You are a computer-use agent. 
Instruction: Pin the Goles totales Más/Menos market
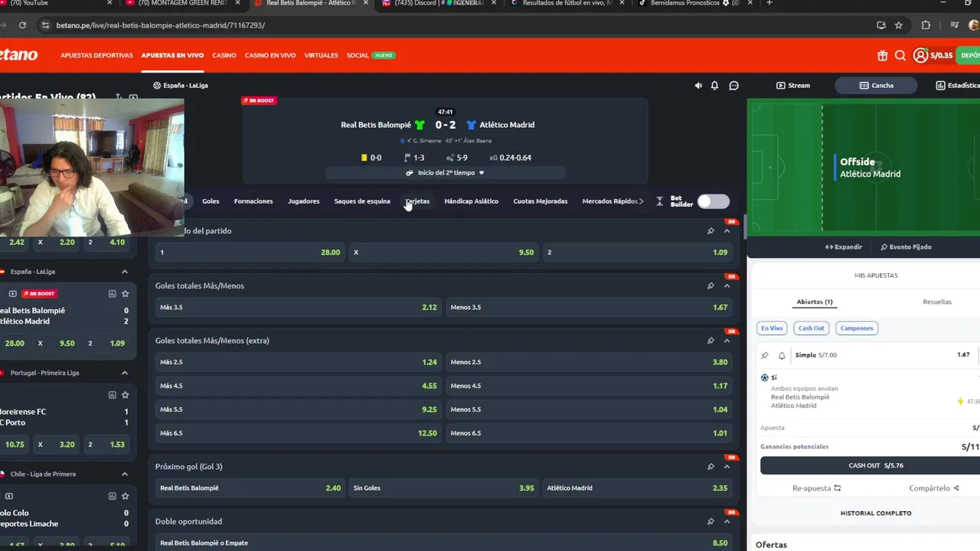710,285
